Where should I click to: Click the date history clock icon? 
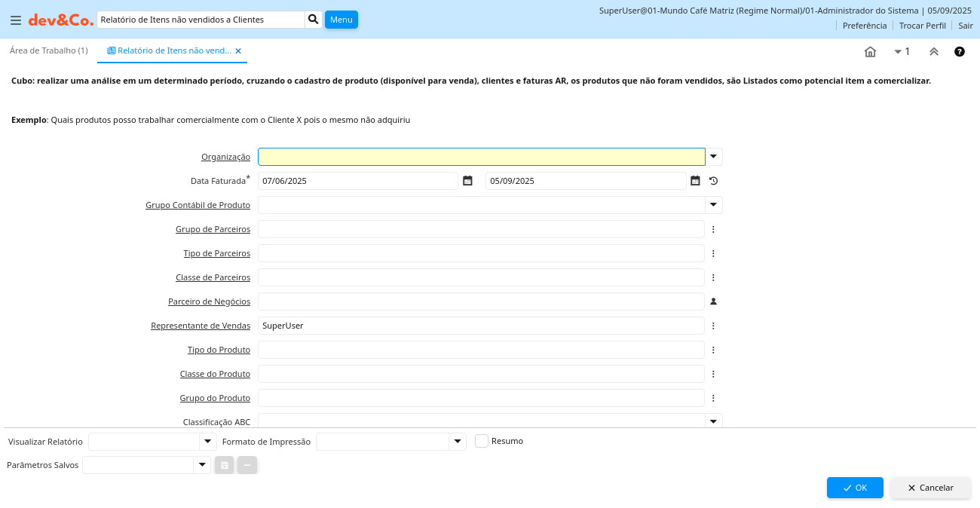click(713, 181)
